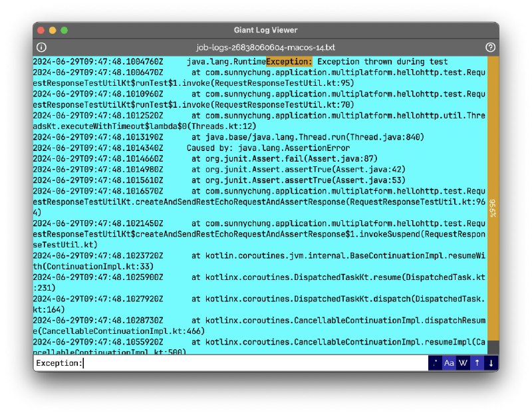Click the job-logs-26838060604-macos-14.txt file title

tap(265, 47)
